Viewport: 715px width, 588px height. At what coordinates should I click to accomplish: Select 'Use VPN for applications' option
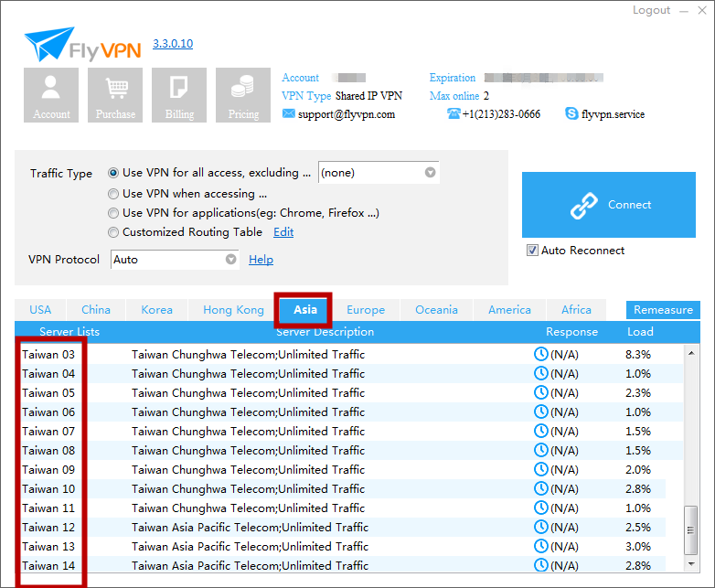[x=113, y=213]
